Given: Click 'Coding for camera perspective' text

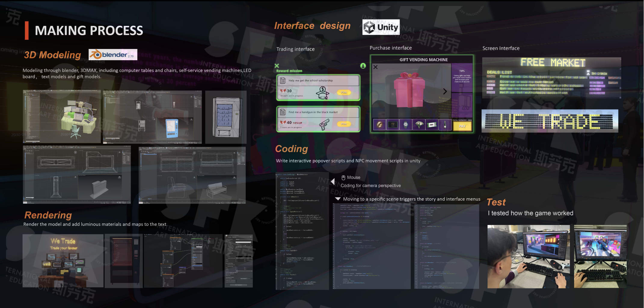Looking at the screenshot, I should (x=371, y=186).
